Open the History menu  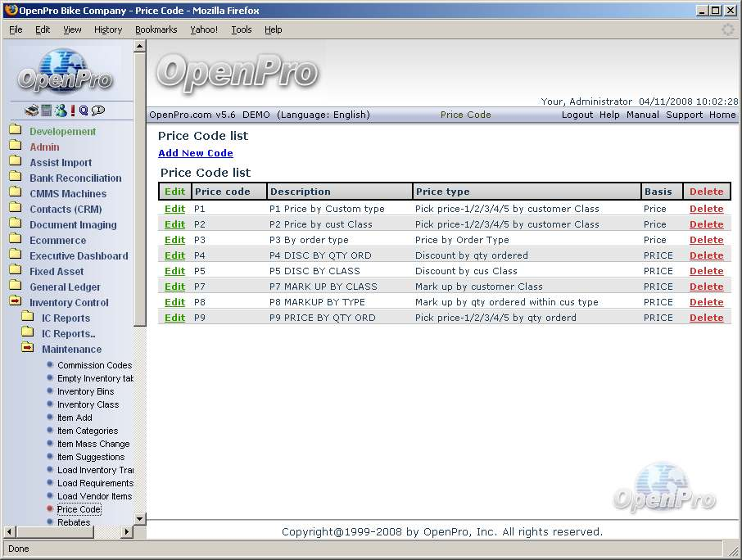[x=108, y=29]
